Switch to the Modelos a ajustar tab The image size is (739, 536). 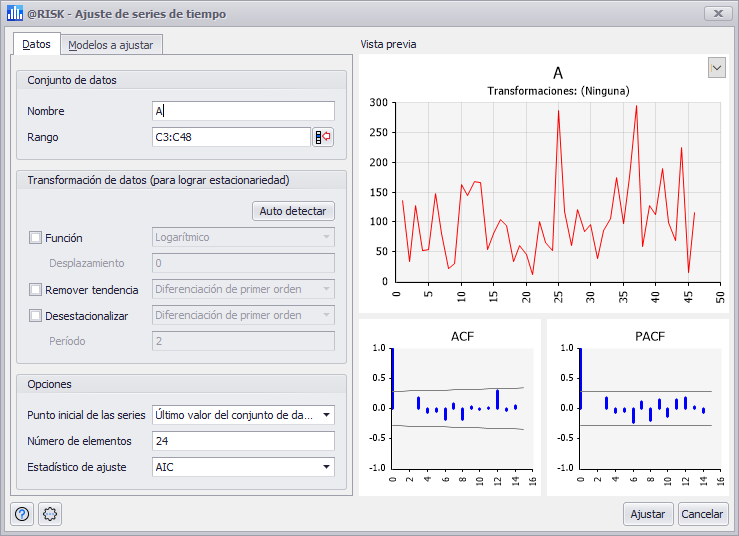[112, 45]
